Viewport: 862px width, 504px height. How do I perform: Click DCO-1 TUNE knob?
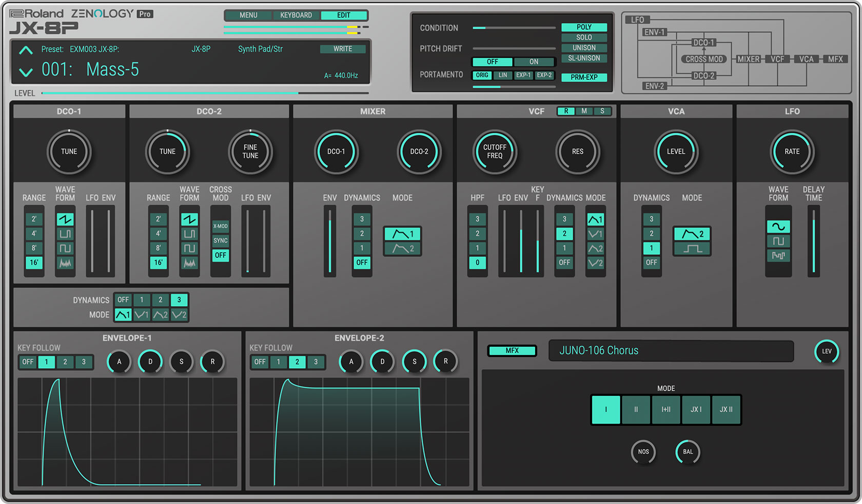[x=69, y=152]
